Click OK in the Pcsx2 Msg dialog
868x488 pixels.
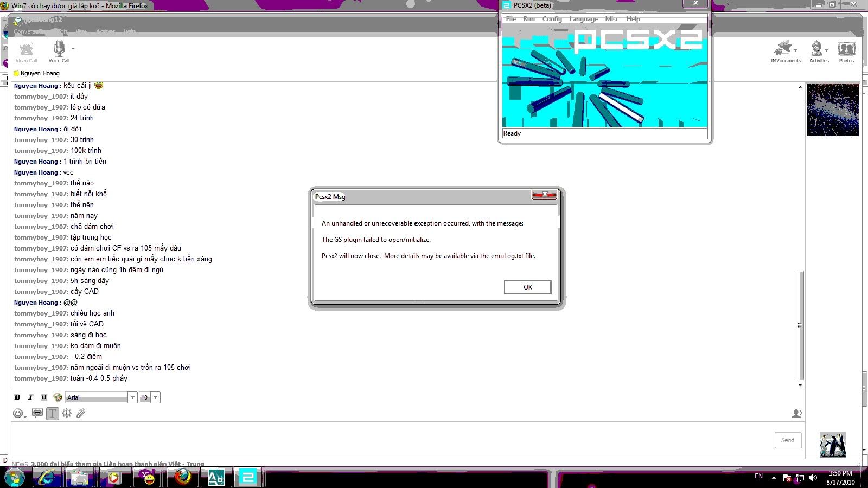pos(527,287)
